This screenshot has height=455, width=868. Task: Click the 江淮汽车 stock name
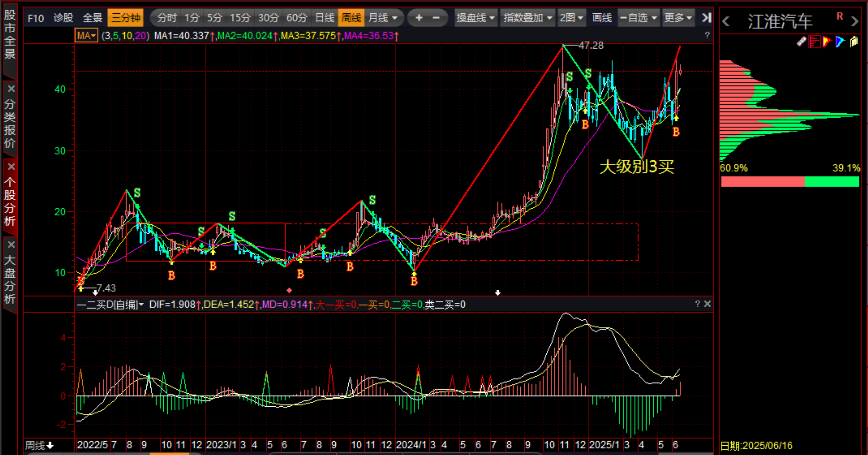(780, 21)
